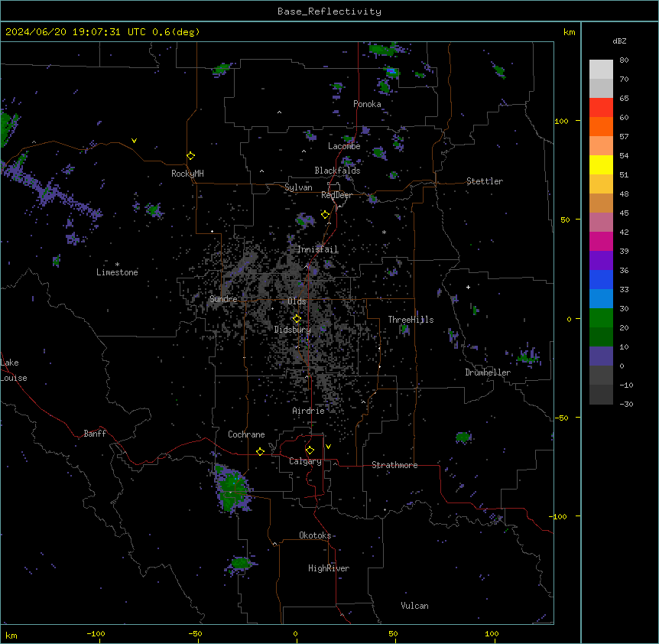
Task: Select the Lacombe label
Action: coord(344,146)
